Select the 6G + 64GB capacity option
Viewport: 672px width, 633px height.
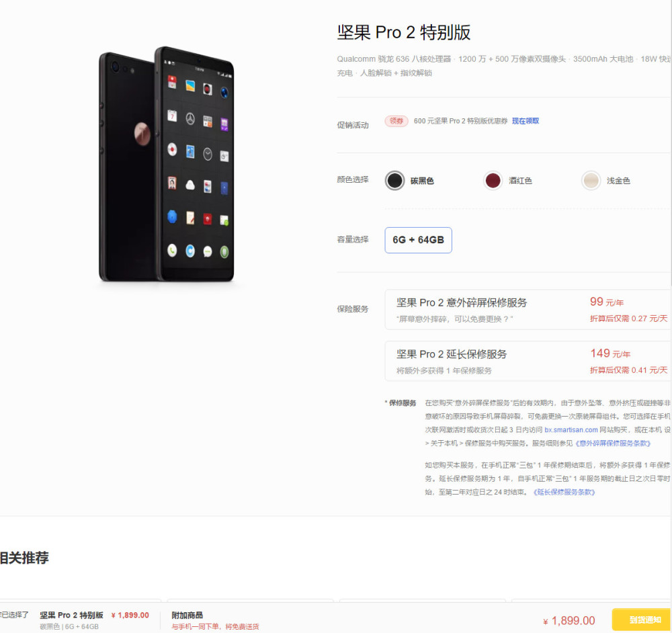click(418, 240)
